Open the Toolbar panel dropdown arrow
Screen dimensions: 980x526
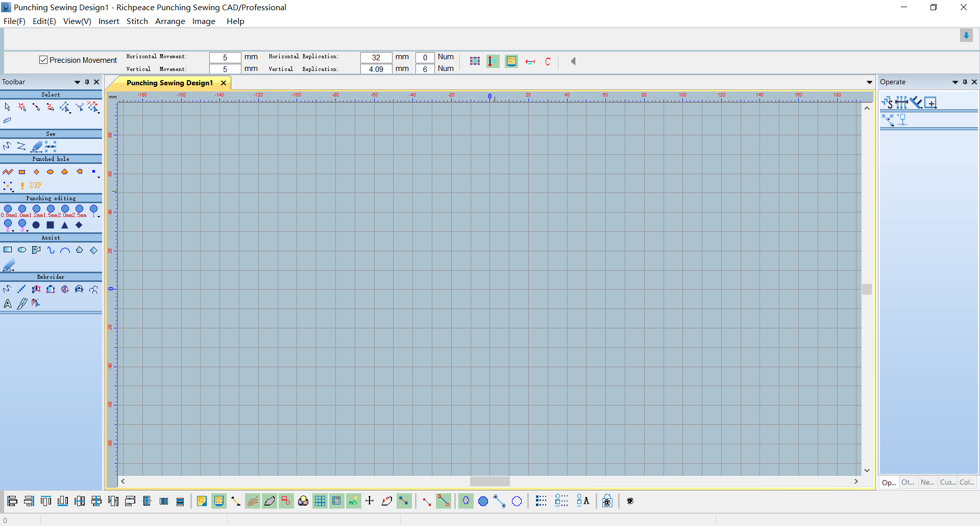pos(77,82)
